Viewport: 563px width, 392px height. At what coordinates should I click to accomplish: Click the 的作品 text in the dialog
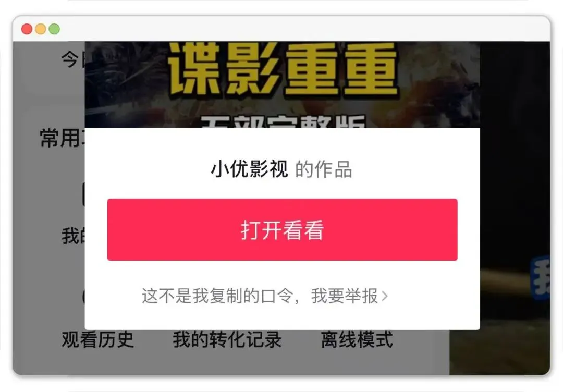(323, 169)
